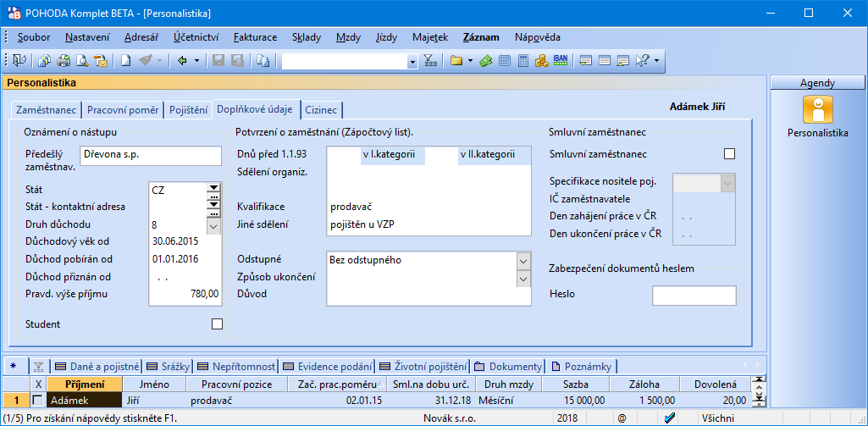Screen dimensions: 868x426
Task: Open the Poznámky tab
Action: [x=581, y=366]
